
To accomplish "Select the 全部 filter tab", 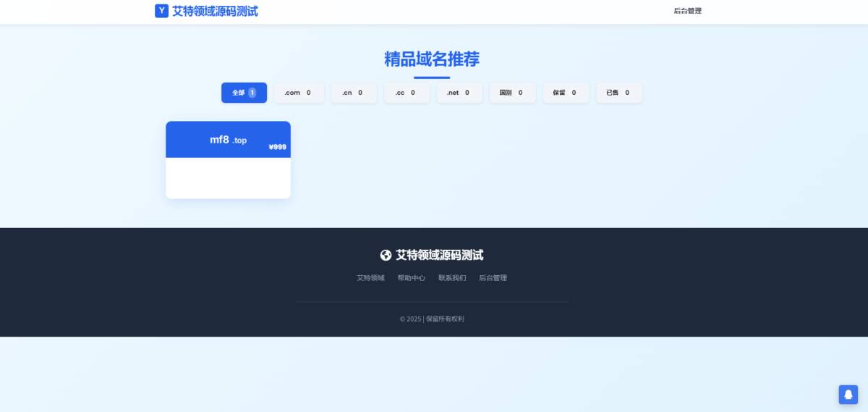I will (244, 93).
